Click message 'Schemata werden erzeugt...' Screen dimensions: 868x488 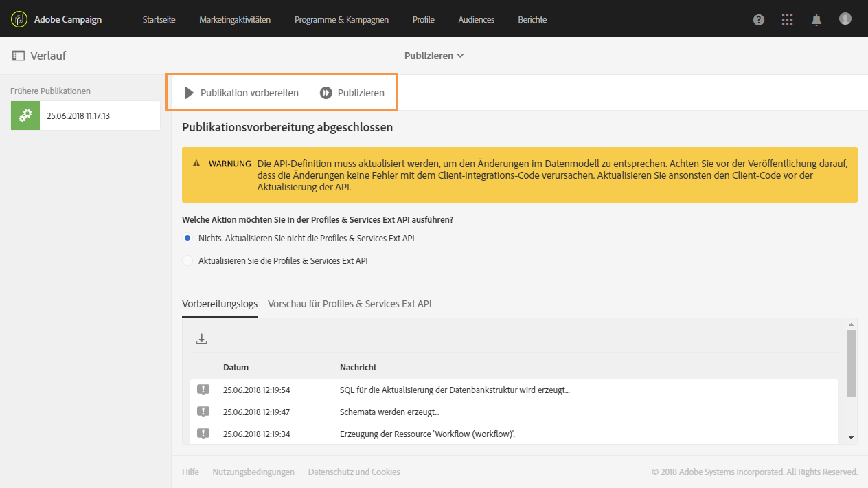coord(389,412)
